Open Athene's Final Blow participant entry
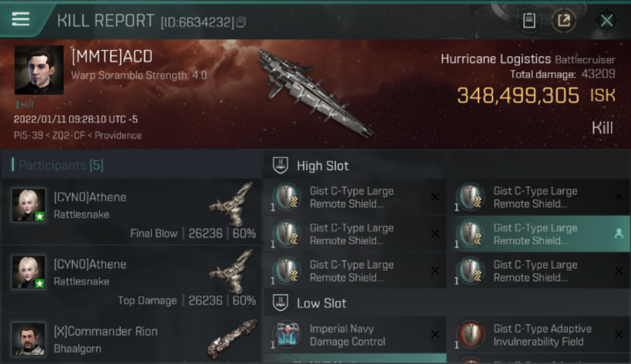This screenshot has height=364, width=631. pyautogui.click(x=131, y=212)
